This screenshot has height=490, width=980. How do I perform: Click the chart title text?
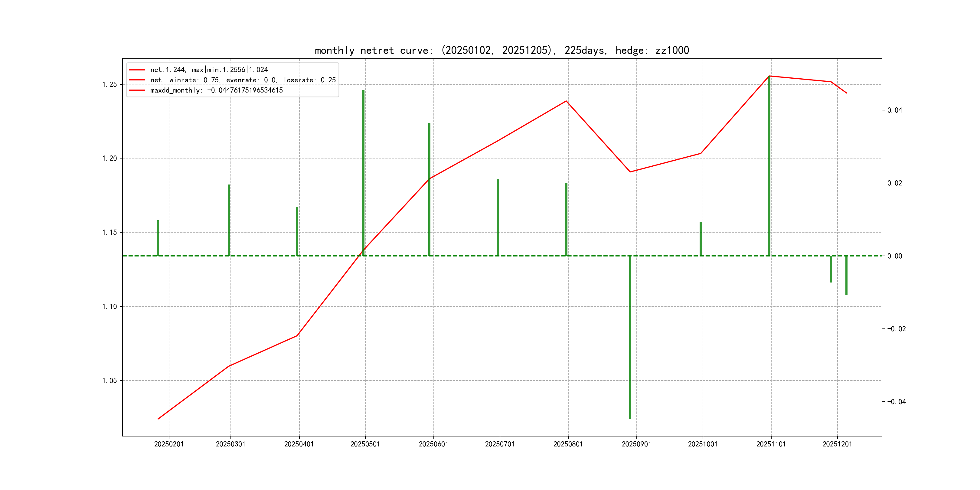[502, 50]
